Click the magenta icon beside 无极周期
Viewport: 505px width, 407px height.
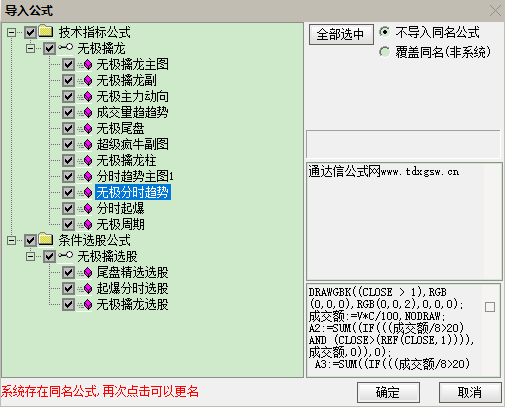(87, 224)
